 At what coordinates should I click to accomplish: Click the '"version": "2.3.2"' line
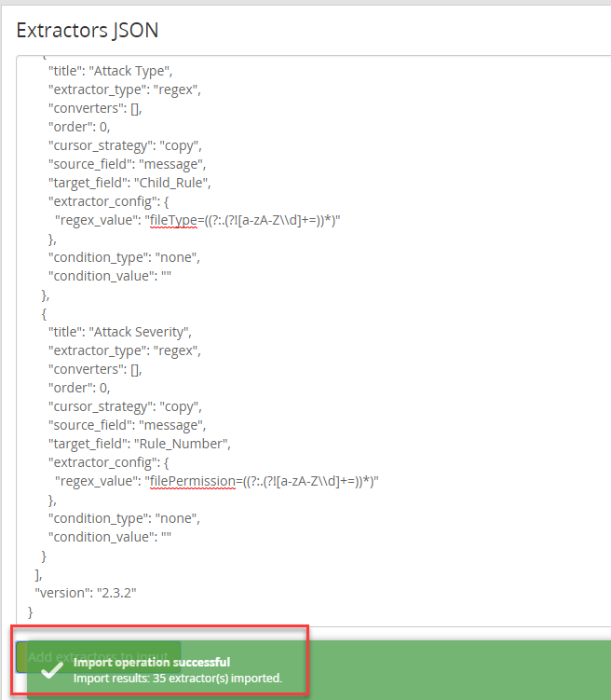(x=86, y=593)
